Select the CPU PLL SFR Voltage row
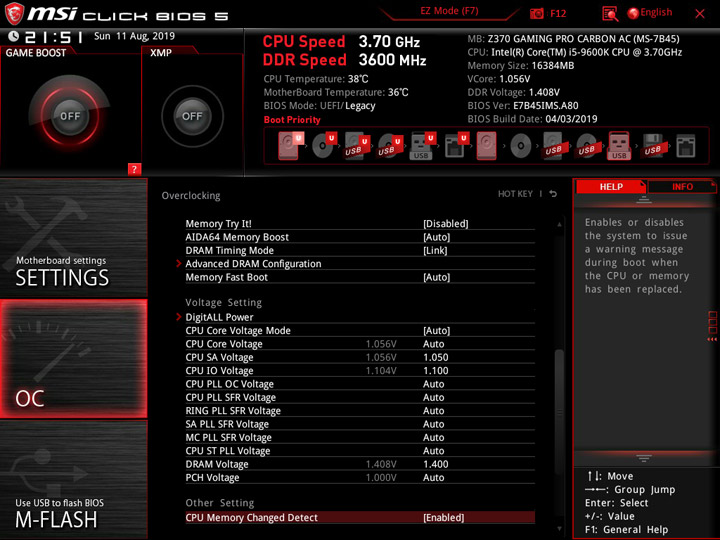 [360, 397]
